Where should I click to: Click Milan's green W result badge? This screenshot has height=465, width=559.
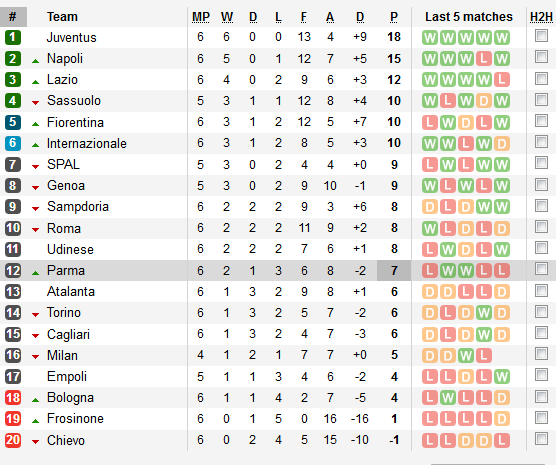(x=466, y=356)
